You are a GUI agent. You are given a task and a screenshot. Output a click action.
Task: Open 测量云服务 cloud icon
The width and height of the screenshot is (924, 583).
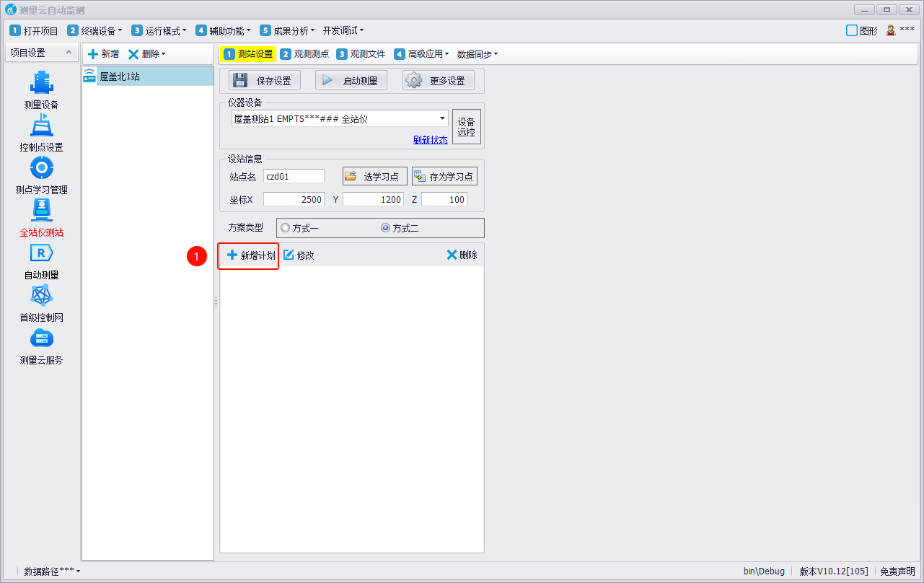point(41,339)
